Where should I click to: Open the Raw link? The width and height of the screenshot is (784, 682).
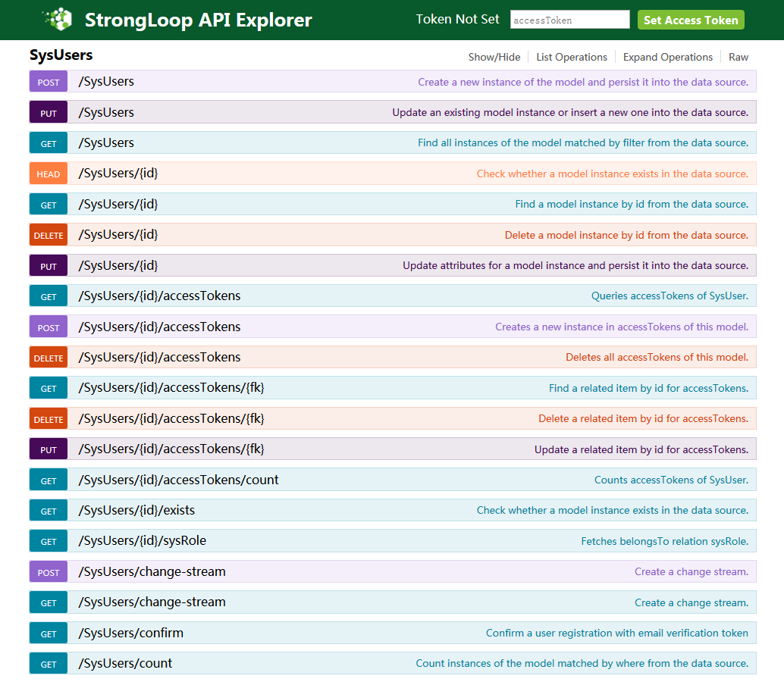pyautogui.click(x=738, y=57)
